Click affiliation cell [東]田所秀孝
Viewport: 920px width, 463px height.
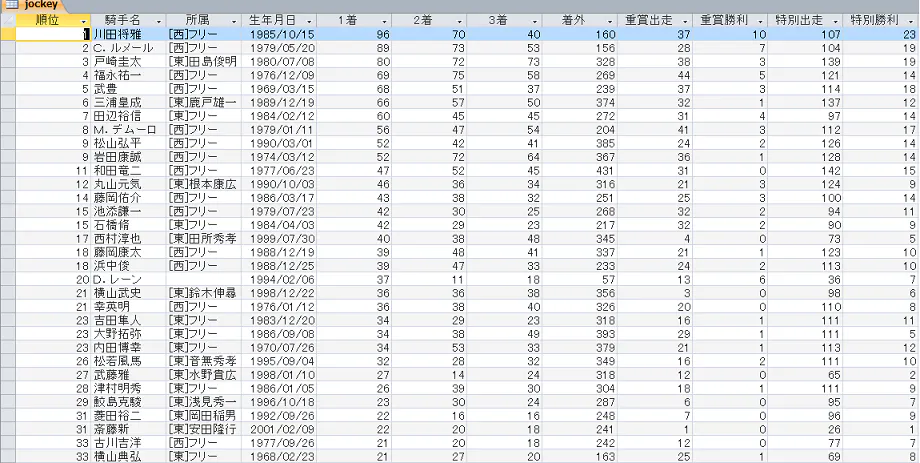click(x=203, y=239)
